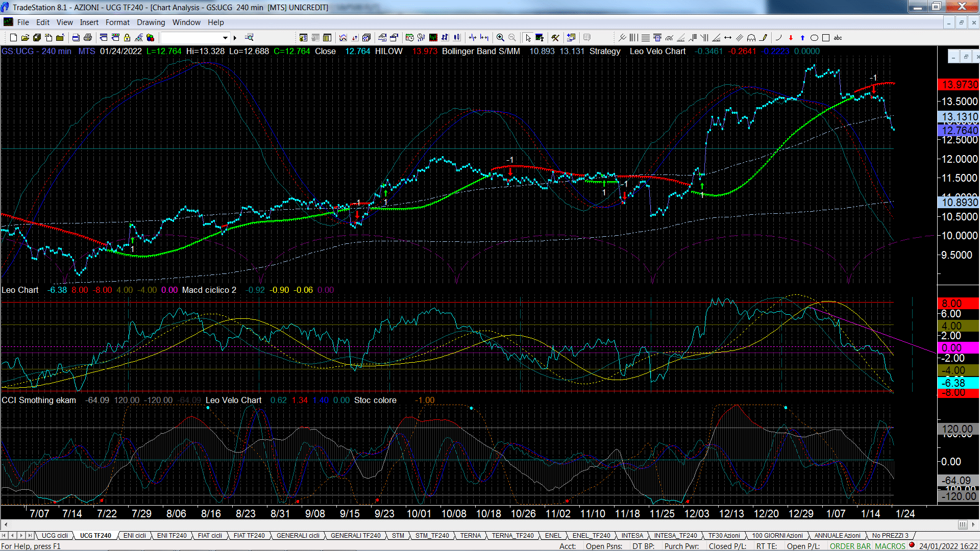
Task: Click the -6.38 indicator value label
Action: 959,383
